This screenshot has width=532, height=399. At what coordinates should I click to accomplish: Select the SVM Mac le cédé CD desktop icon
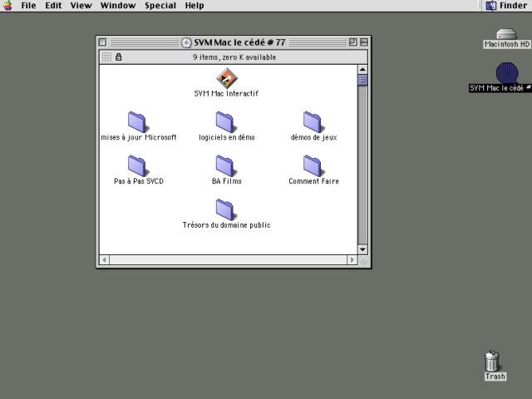pyautogui.click(x=507, y=72)
